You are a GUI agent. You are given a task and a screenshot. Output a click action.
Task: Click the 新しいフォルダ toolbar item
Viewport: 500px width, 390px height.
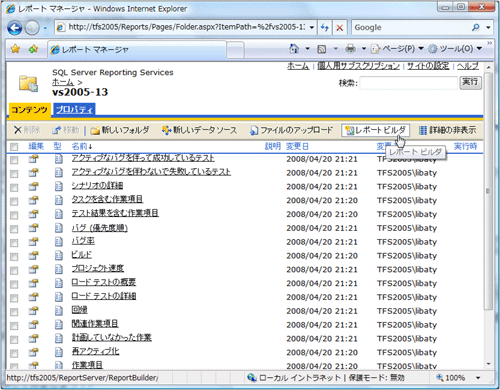point(120,130)
